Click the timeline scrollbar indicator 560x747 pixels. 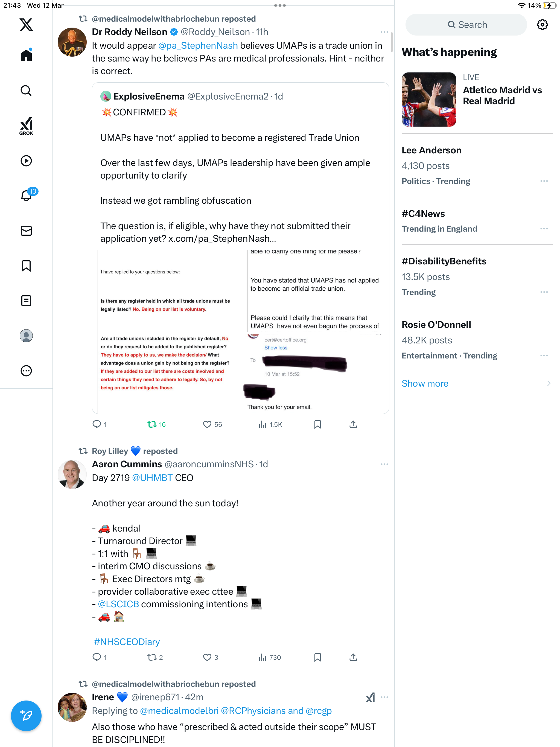tap(392, 42)
